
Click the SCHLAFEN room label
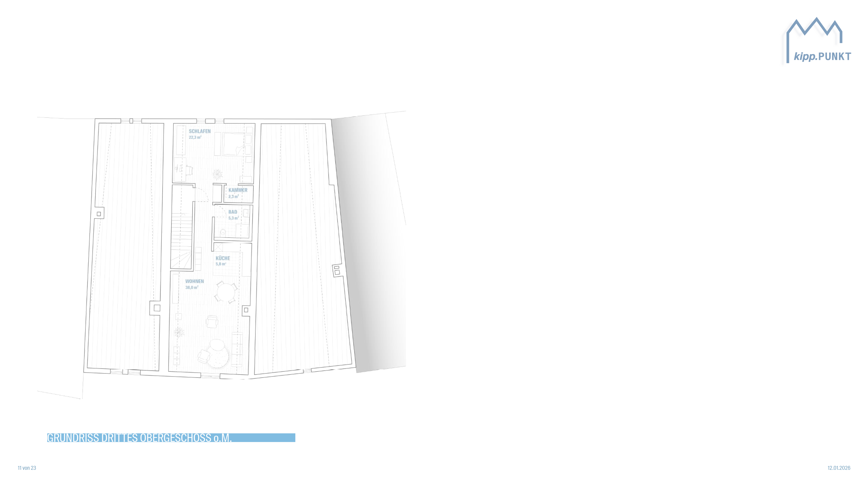199,131
